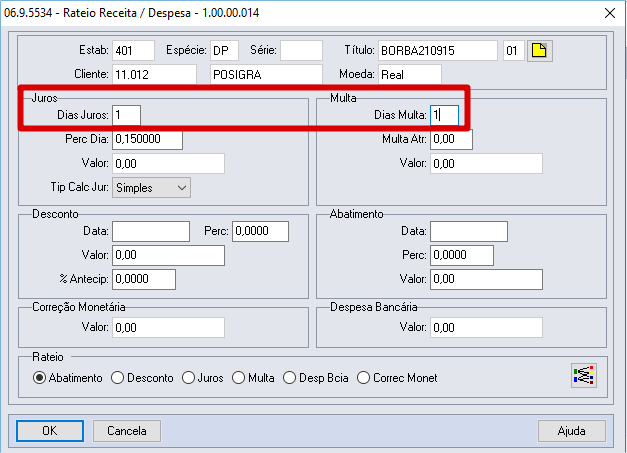This screenshot has height=453, width=627.
Task: Confirm with the OK button
Action: tap(50, 431)
